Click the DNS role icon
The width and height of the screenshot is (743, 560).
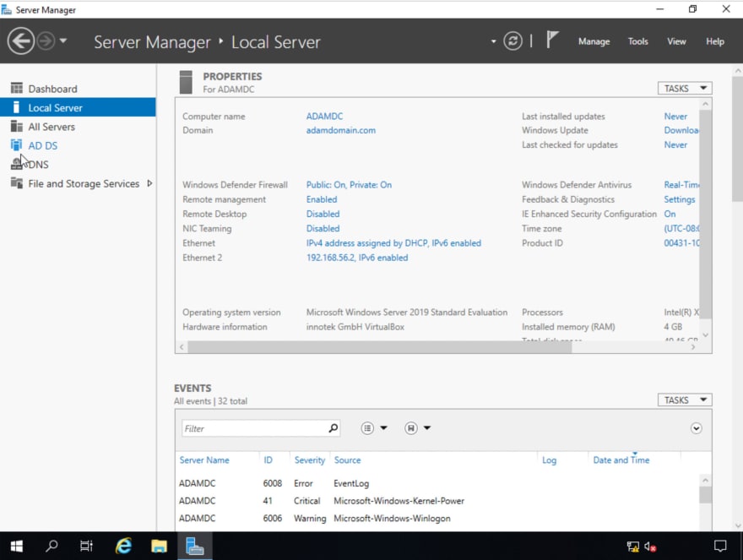(17, 164)
